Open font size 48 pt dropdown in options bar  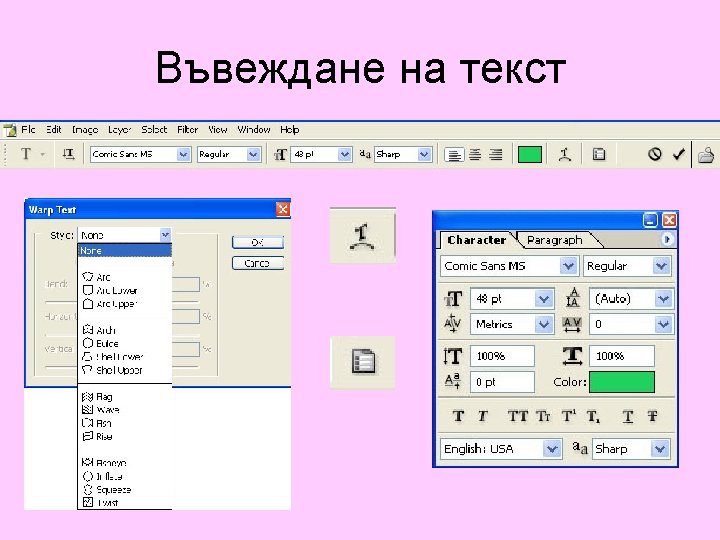tap(344, 154)
